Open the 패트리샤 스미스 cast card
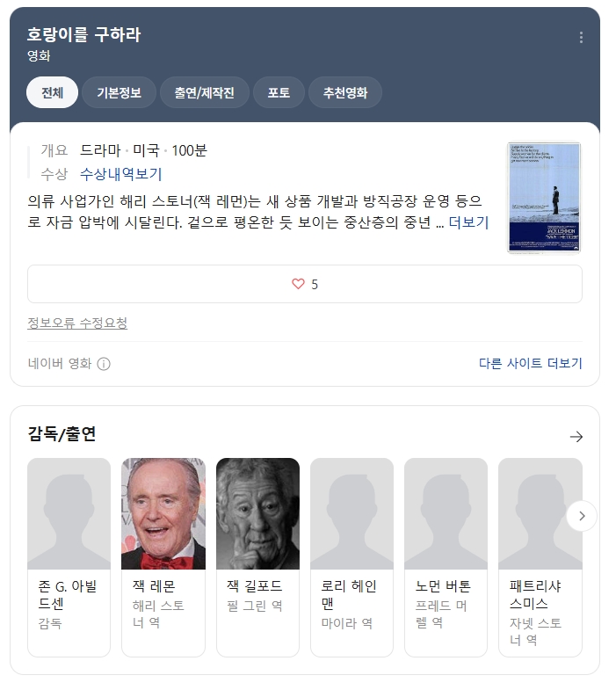This screenshot has width=616, height=690. [x=540, y=557]
